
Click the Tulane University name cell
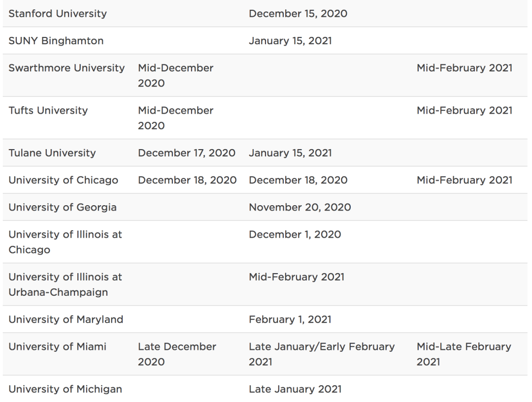pyautogui.click(x=52, y=153)
